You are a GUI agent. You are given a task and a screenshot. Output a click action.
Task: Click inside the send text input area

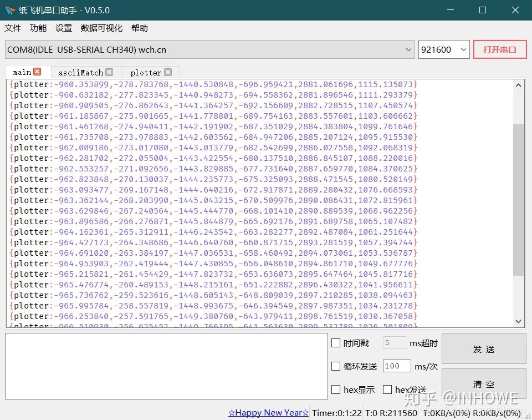(x=166, y=366)
